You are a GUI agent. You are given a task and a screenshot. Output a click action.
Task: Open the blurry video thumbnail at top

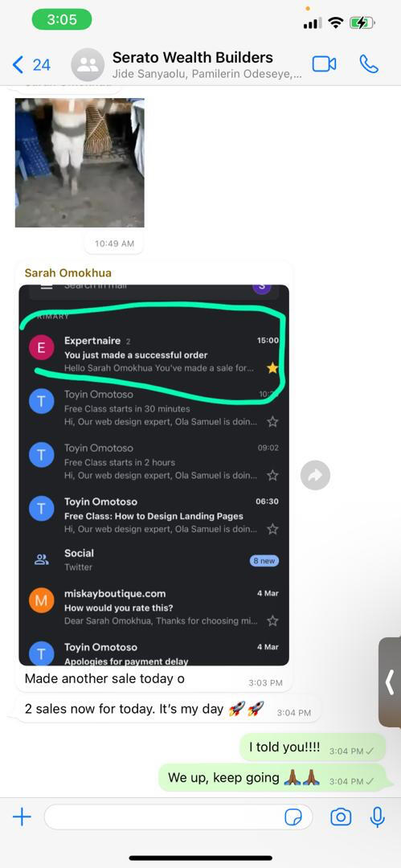coord(80,162)
